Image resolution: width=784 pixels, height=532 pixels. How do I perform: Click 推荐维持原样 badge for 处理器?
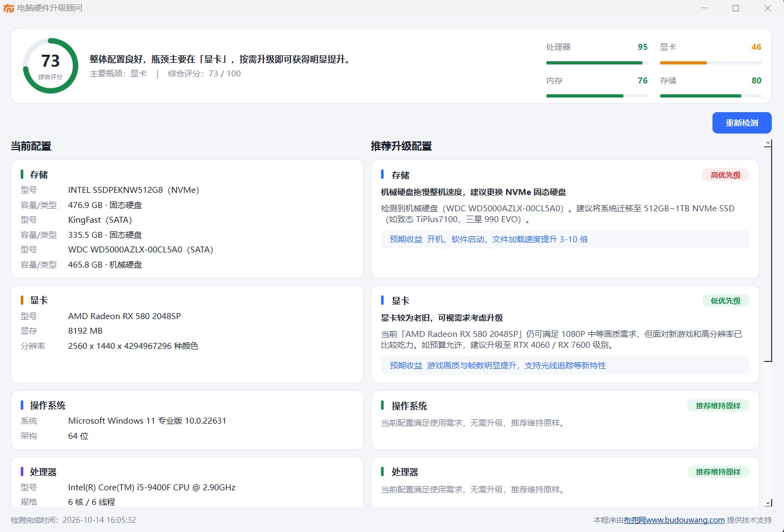click(x=718, y=472)
